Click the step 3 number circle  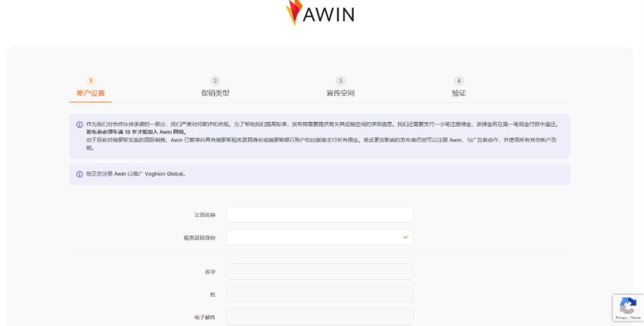340,81
